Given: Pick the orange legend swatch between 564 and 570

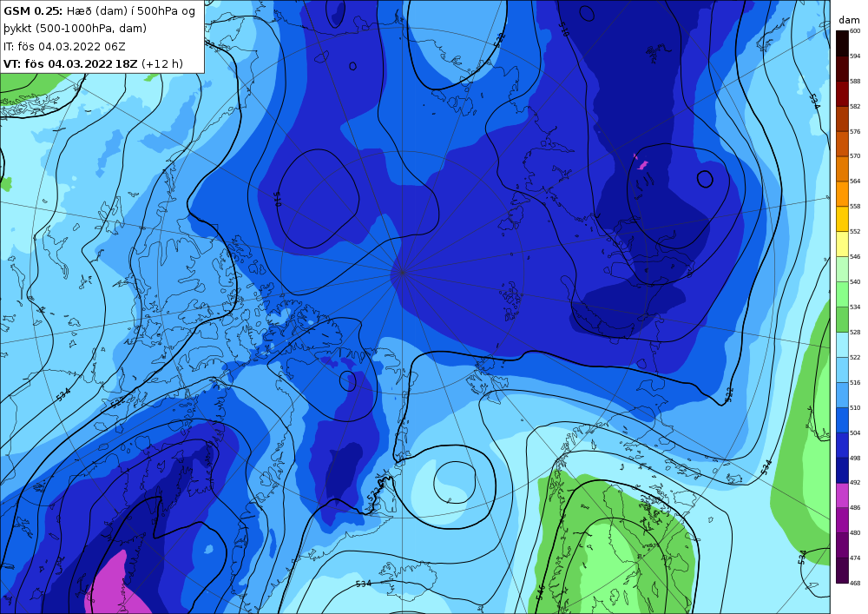Looking at the screenshot, I should pyautogui.click(x=842, y=168).
